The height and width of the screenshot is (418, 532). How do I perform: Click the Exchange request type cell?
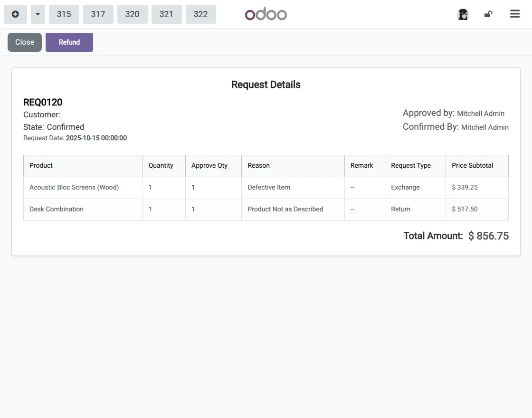tap(405, 187)
